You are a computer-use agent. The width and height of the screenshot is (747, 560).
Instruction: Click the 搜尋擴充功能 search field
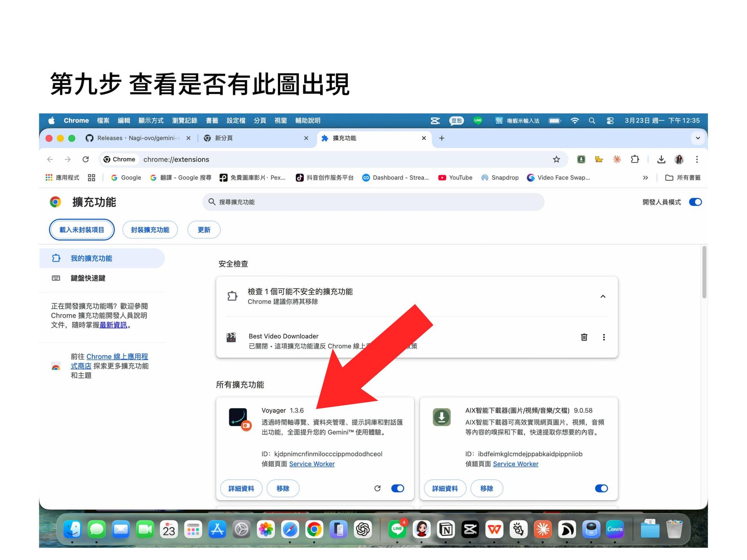373,202
